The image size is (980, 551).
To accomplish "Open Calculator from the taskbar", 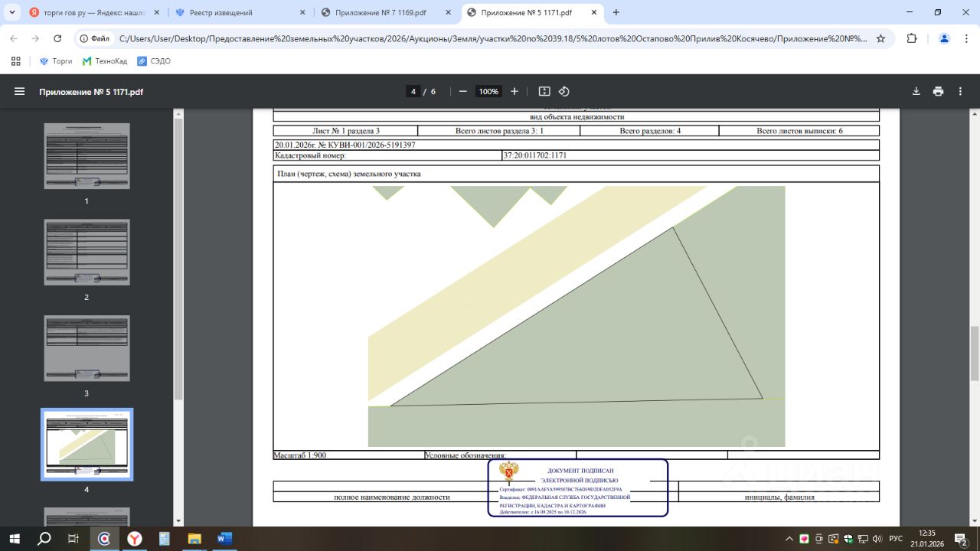I will [164, 539].
